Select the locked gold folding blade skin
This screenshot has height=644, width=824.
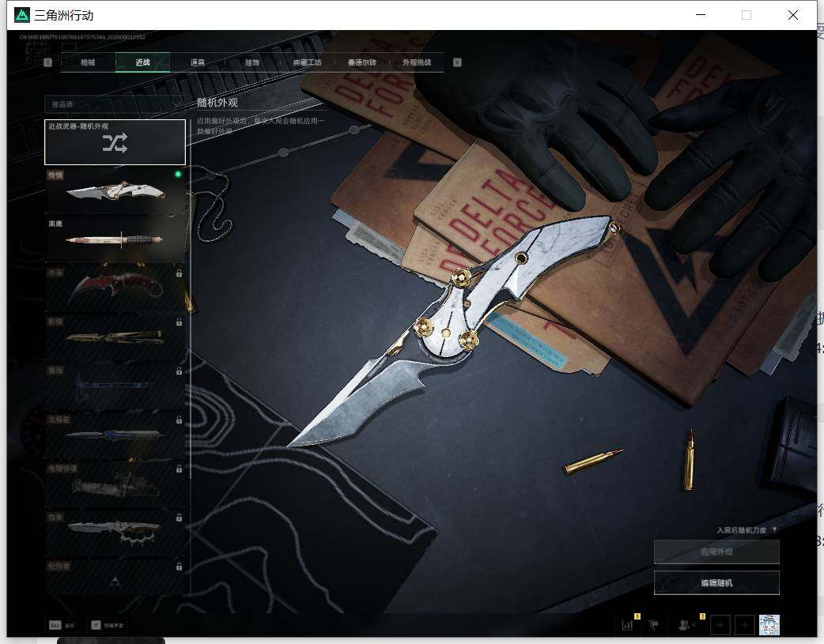(115, 336)
